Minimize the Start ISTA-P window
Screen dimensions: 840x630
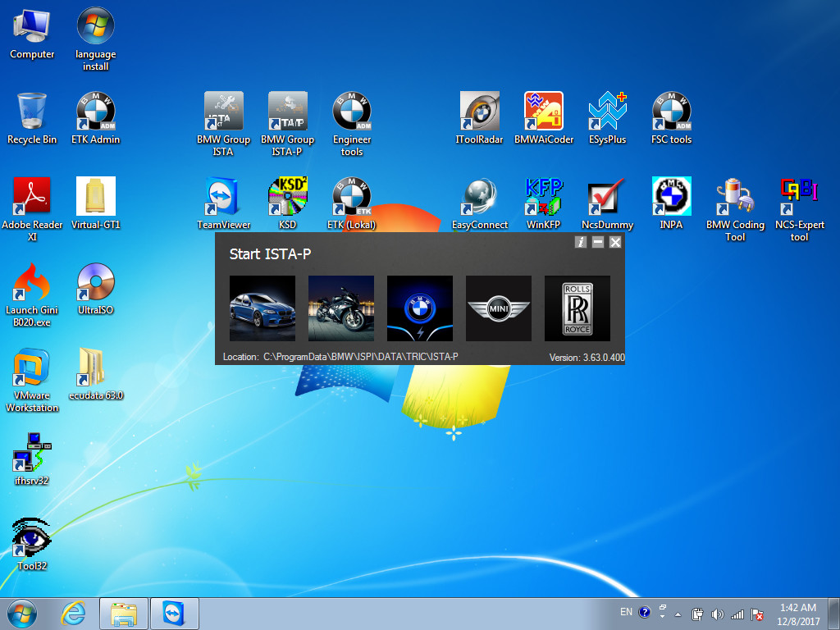pyautogui.click(x=598, y=242)
